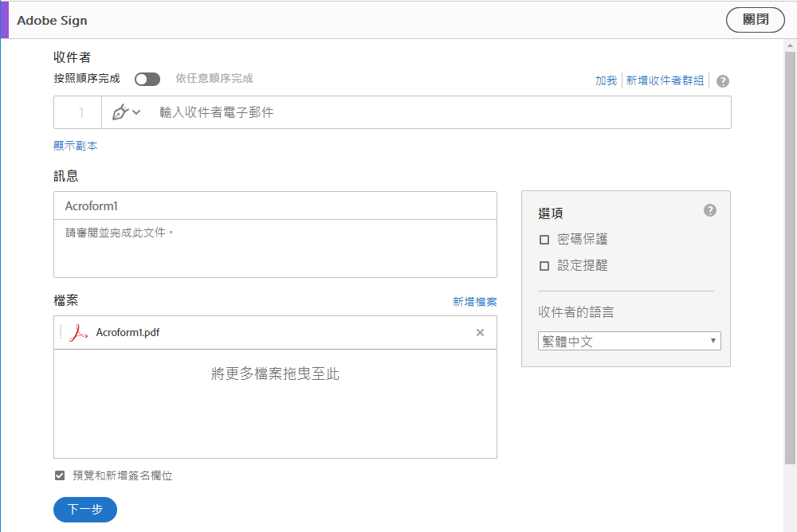797x532 pixels.
Task: Click the 新增收件者群組 link
Action: point(665,80)
